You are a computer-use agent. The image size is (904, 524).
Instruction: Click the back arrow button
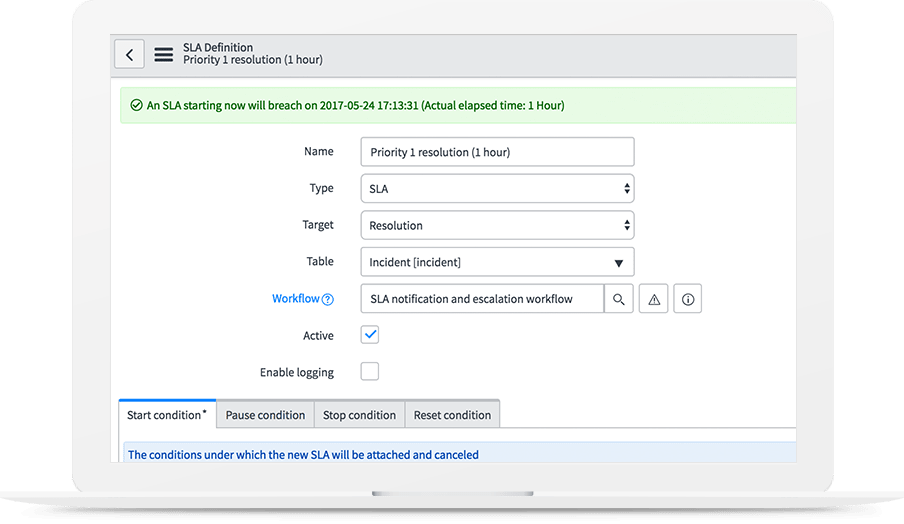coord(129,54)
